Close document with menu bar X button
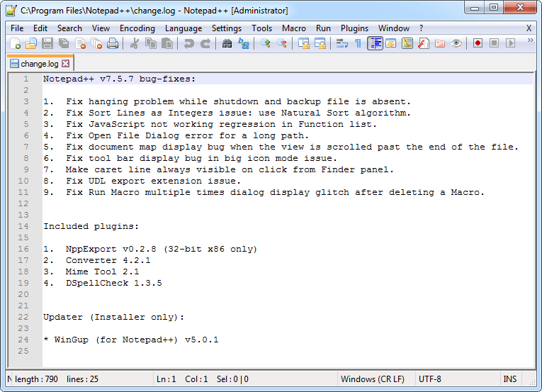542x392 pixels. click(x=529, y=28)
